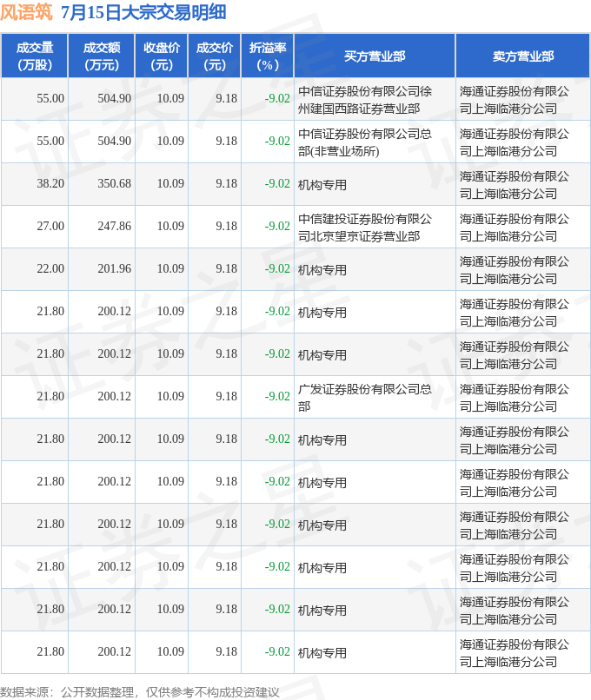Click buyer 中信证券股份有限公司徐州建国西路证券营业部
The height and width of the screenshot is (700, 591).
point(364,100)
